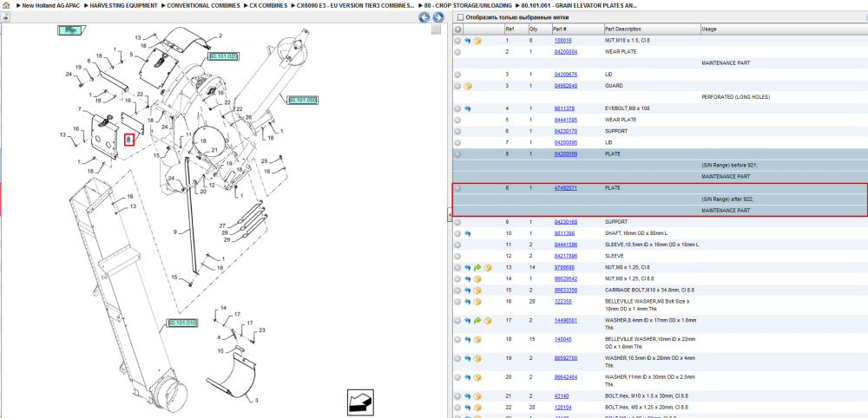This screenshot has width=868, height=418.
Task: Click the package icon for part 120104
Action: point(477,407)
